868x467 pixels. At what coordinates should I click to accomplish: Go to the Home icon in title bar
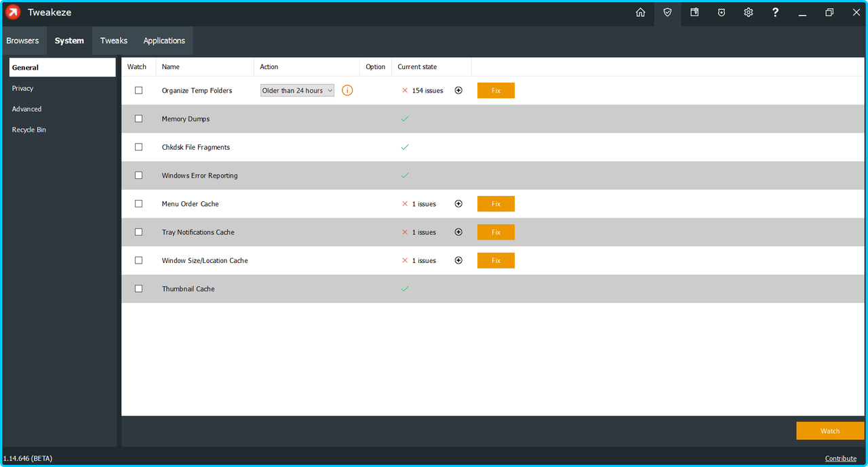pyautogui.click(x=640, y=12)
